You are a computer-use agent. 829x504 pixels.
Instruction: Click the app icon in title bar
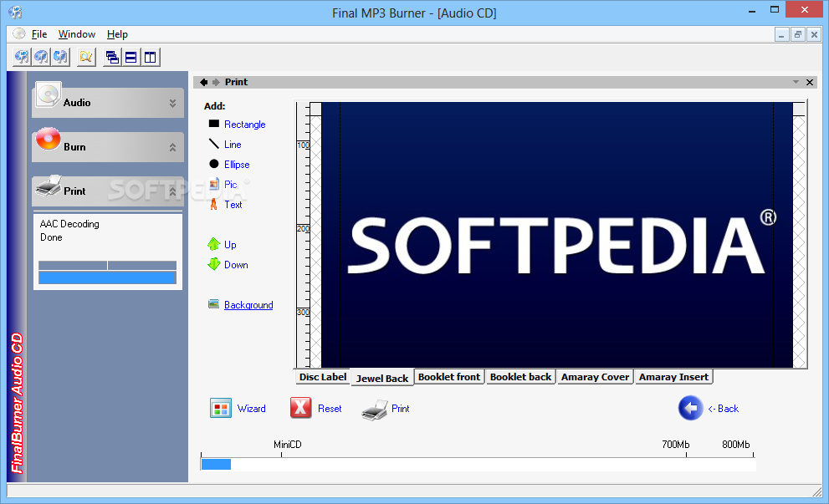point(15,13)
